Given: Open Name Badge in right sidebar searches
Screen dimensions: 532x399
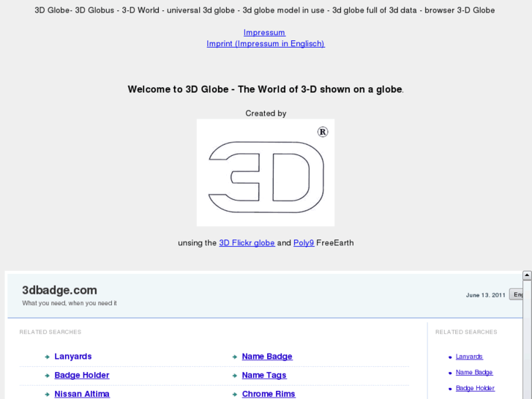Looking at the screenshot, I should point(474,372).
